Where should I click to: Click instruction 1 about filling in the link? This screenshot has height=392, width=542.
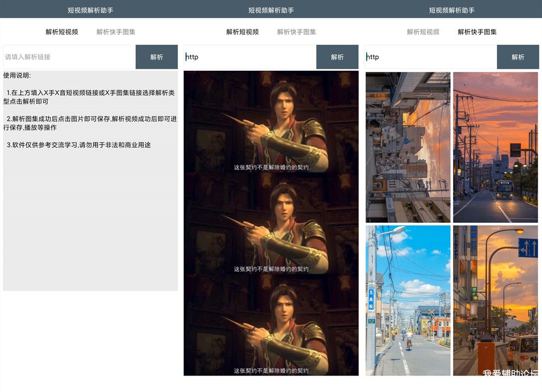tap(89, 97)
